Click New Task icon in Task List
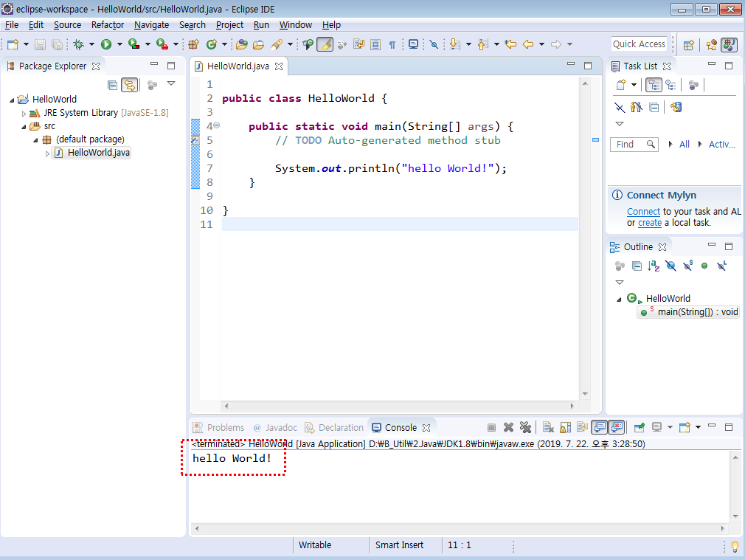 click(x=621, y=85)
